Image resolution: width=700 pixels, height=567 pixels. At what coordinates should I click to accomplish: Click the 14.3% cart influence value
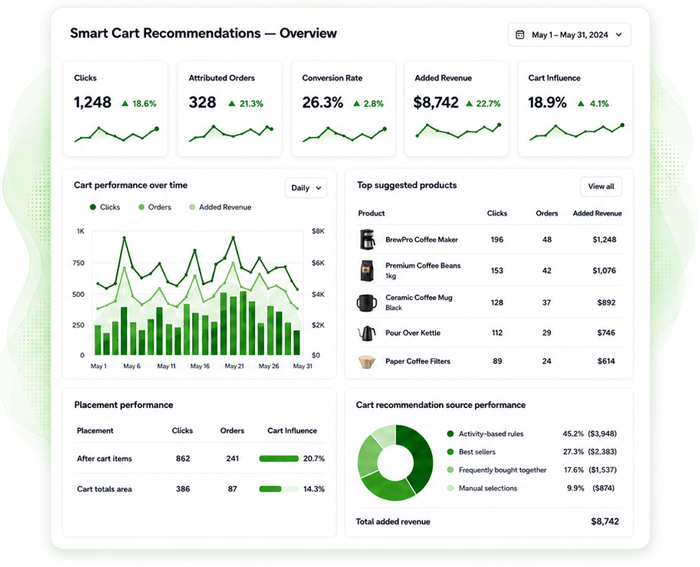point(314,489)
